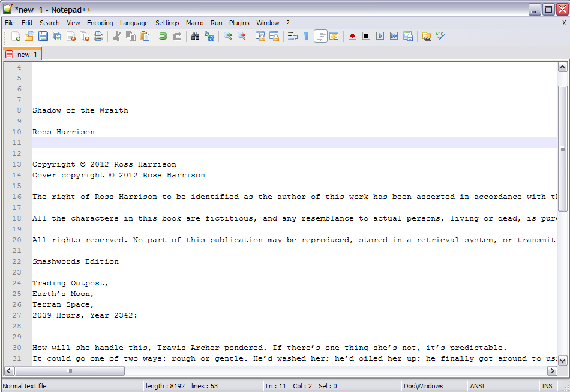570x392 pixels.
Task: Expand the Settings menu
Action: 167,23
